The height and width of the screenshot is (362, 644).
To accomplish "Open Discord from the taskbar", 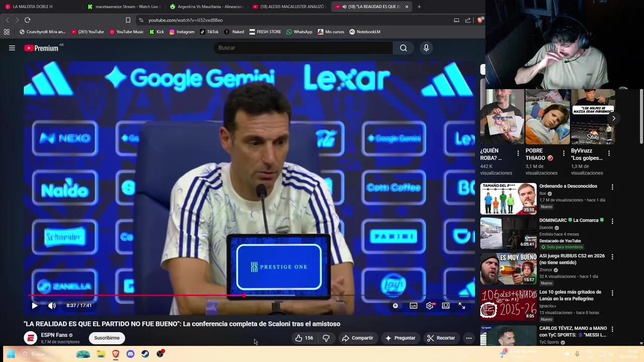I will tap(130, 354).
